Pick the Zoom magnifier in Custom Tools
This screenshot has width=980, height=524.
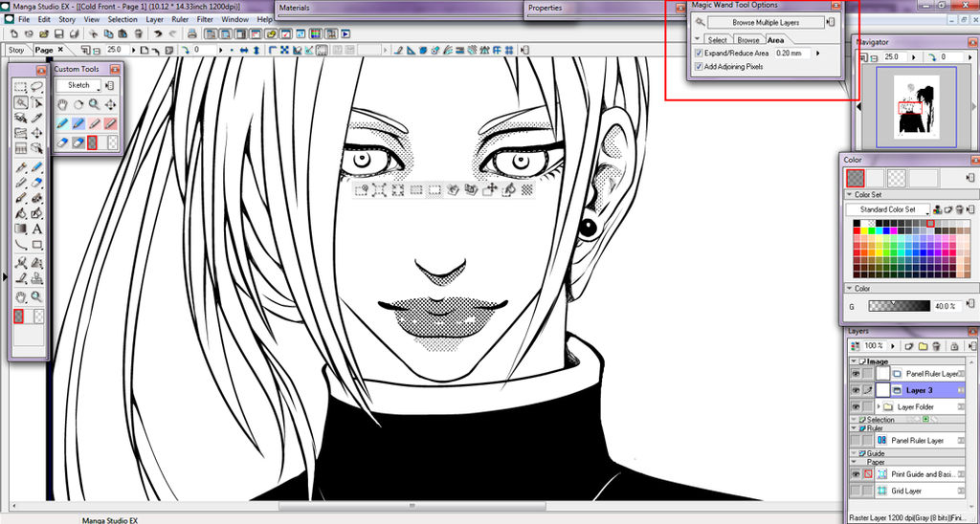(x=94, y=104)
